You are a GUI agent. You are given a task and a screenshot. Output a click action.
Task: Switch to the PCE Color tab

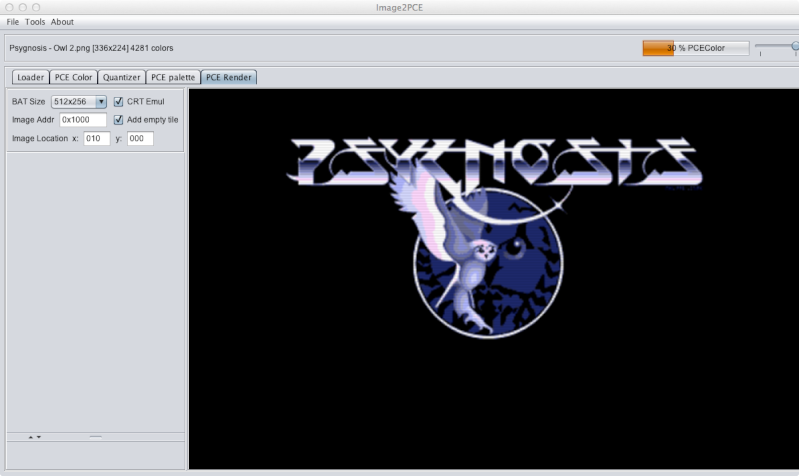(73, 77)
